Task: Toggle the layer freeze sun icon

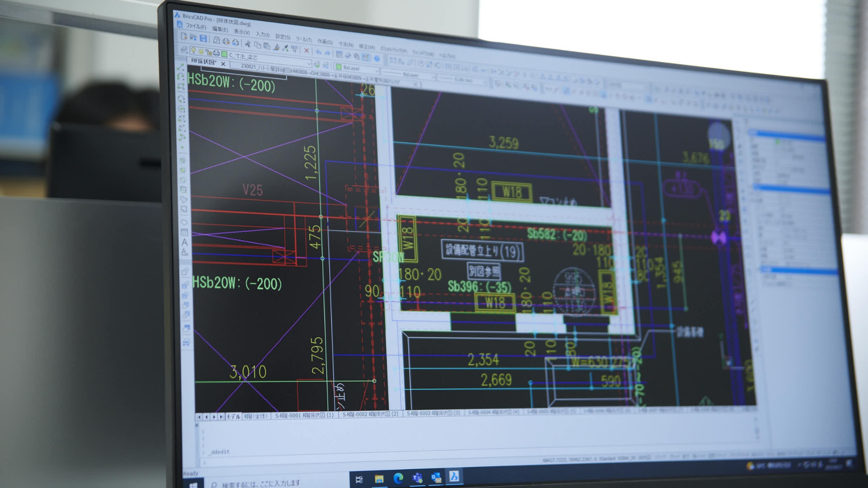Action: coord(201,51)
